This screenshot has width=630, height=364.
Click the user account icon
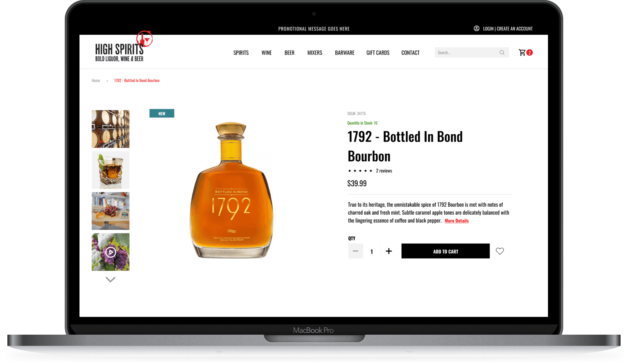(x=476, y=28)
